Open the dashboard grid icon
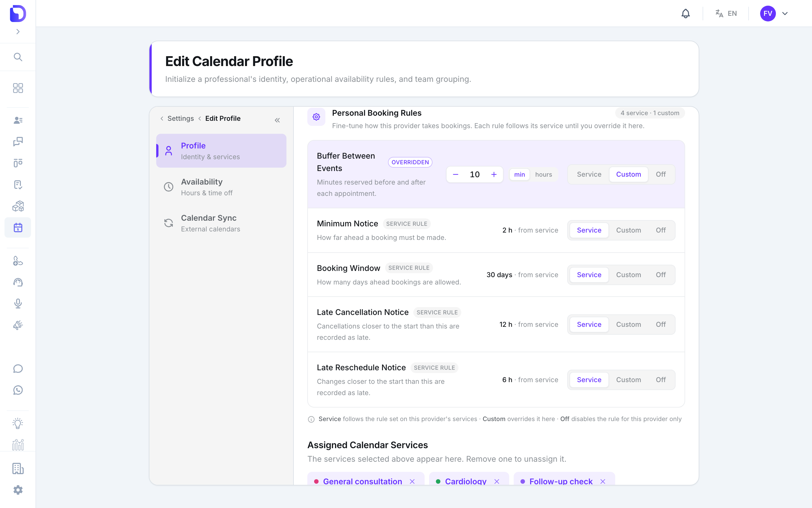 [x=18, y=88]
